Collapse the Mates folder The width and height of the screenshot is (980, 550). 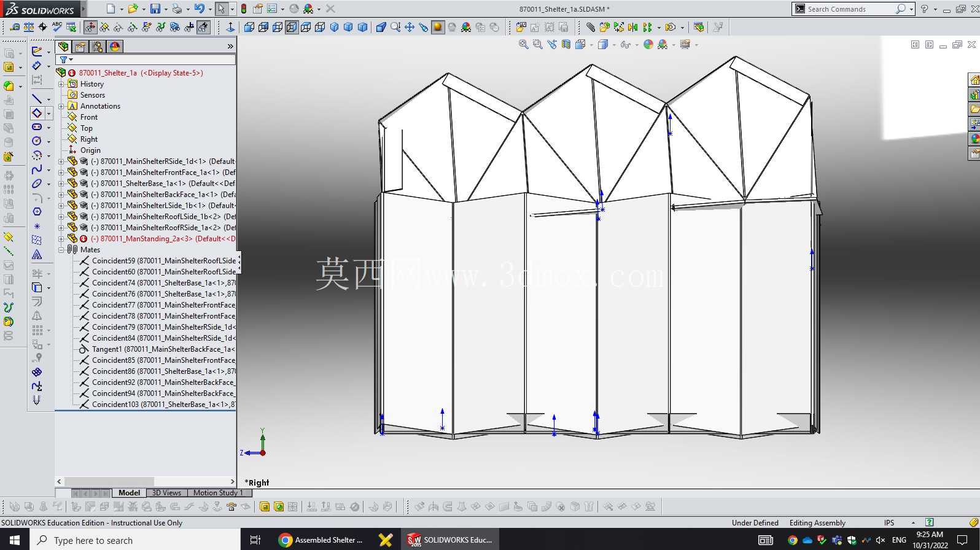coord(61,250)
